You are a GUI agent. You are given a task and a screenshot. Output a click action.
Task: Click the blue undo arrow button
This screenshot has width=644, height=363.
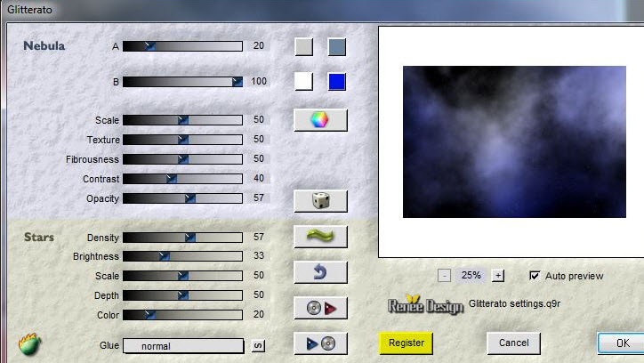click(x=320, y=272)
